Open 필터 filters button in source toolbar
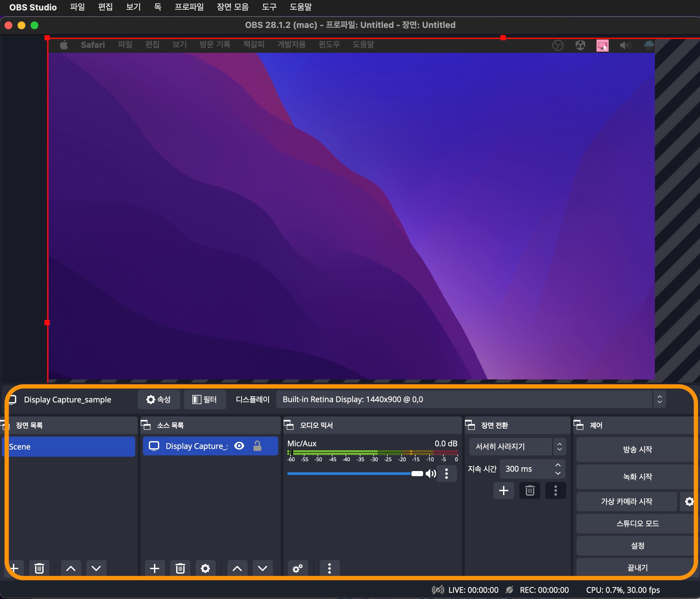 (205, 400)
